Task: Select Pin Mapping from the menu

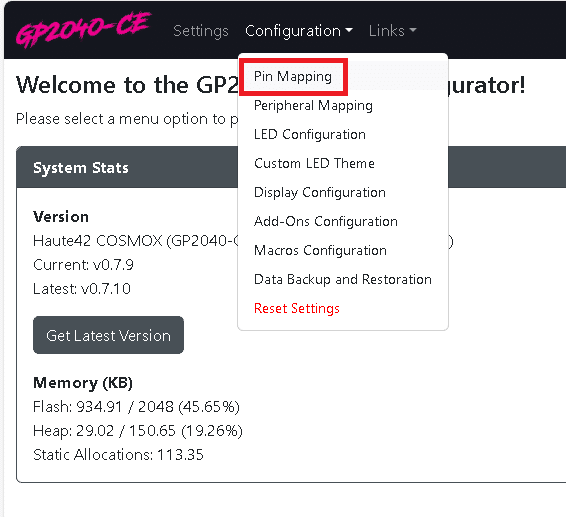Action: 293,77
